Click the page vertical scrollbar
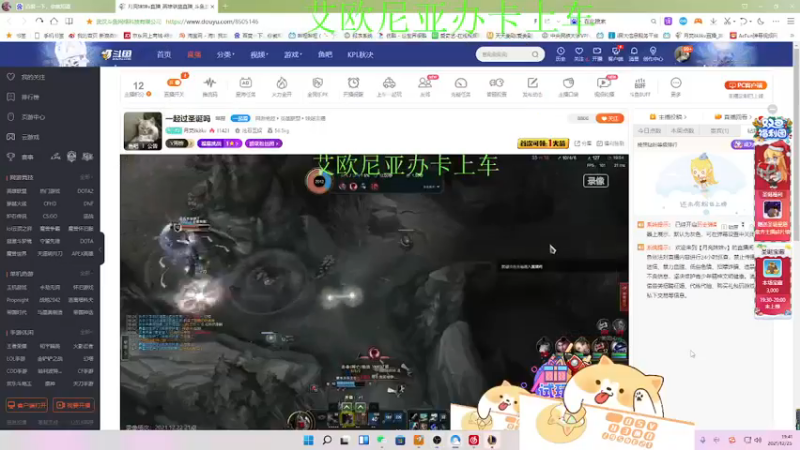 795,143
